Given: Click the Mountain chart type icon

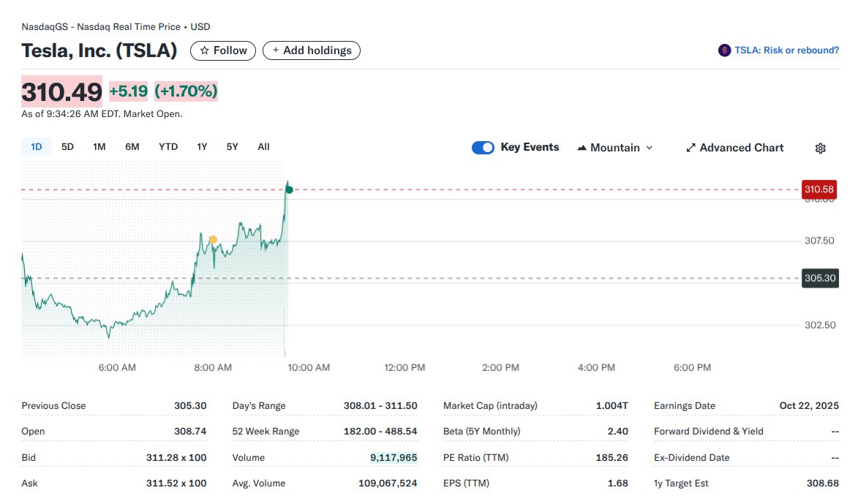Looking at the screenshot, I should pyautogui.click(x=582, y=148).
